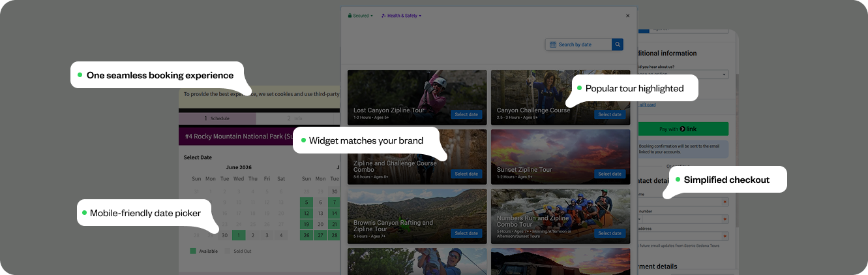Select date for Lost Canyon Zipline Tour
The width and height of the screenshot is (868, 275).
466,114
